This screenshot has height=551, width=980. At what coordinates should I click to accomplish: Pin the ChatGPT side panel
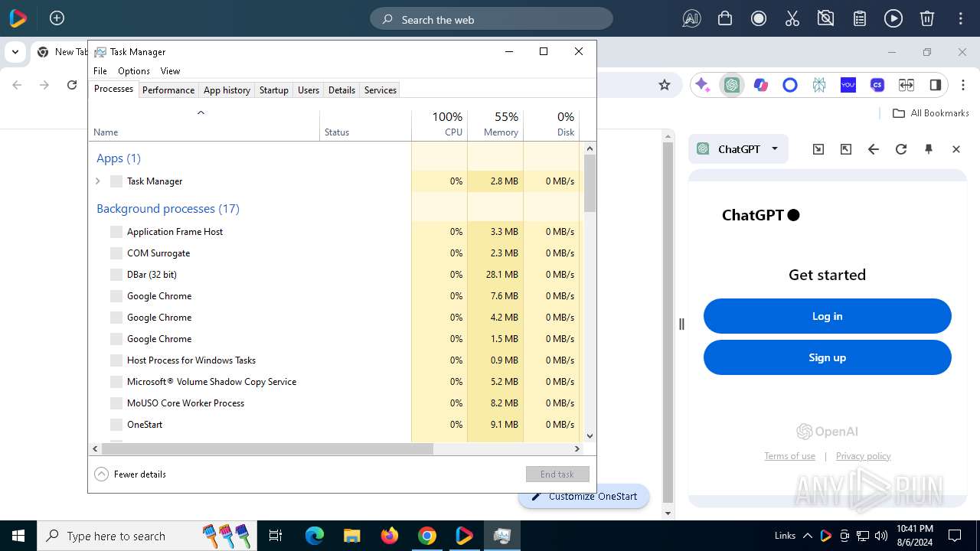click(x=929, y=149)
